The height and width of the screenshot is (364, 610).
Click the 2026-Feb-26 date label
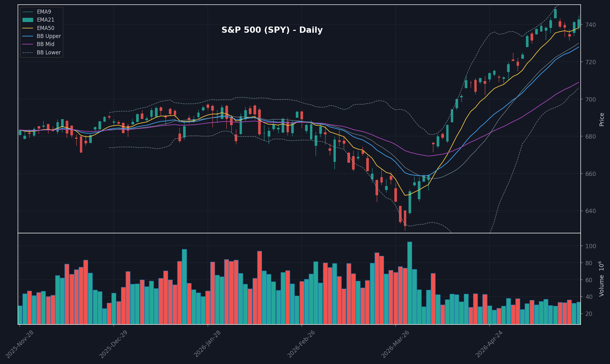[x=301, y=344]
